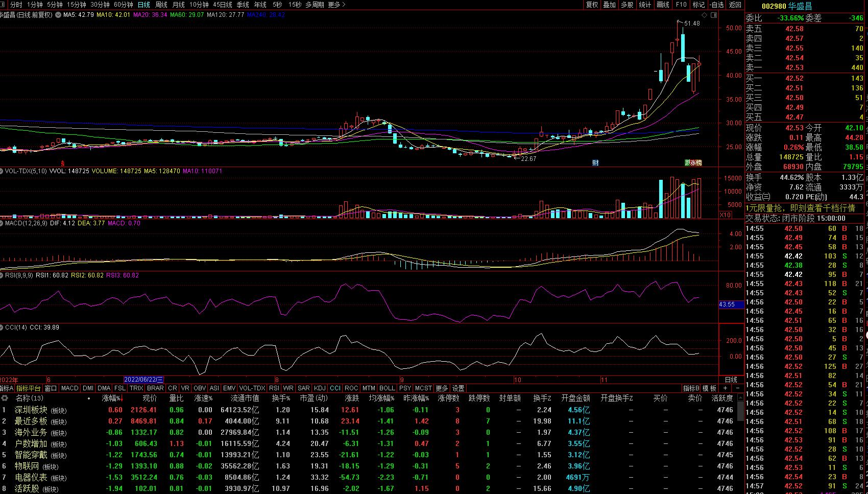The height and width of the screenshot is (494, 868).
Task: Click the stock title 002980 华盛昌
Action: pos(787,6)
